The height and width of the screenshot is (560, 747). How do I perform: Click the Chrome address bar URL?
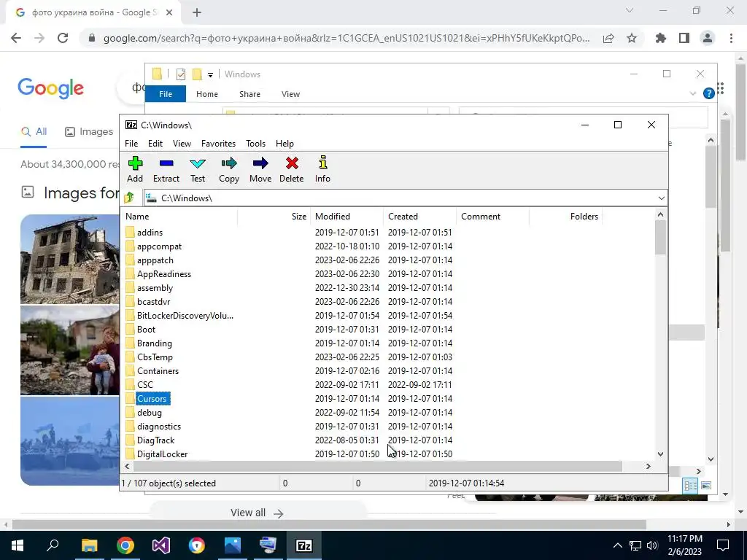(347, 38)
